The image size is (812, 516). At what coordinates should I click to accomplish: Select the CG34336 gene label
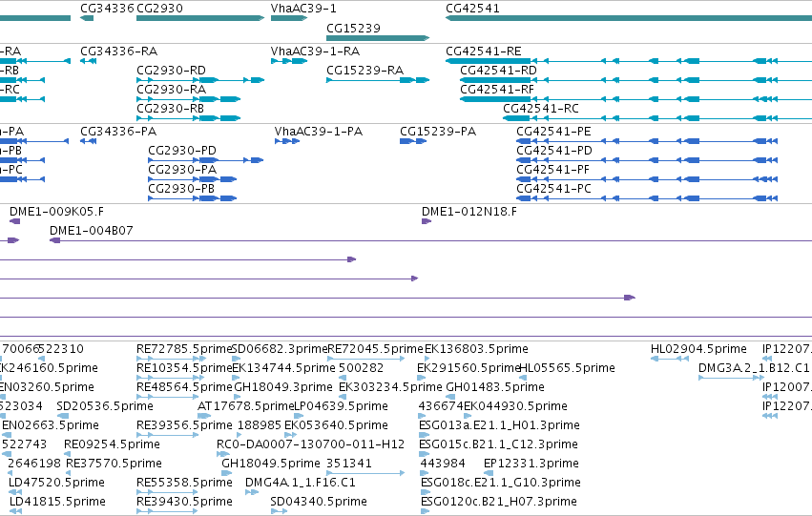click(x=107, y=9)
